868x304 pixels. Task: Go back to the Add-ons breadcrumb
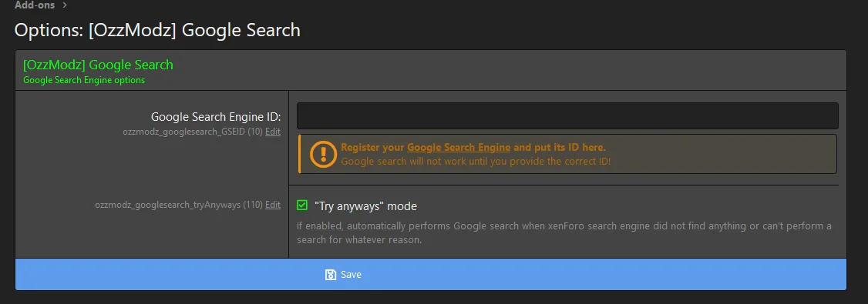(x=35, y=5)
